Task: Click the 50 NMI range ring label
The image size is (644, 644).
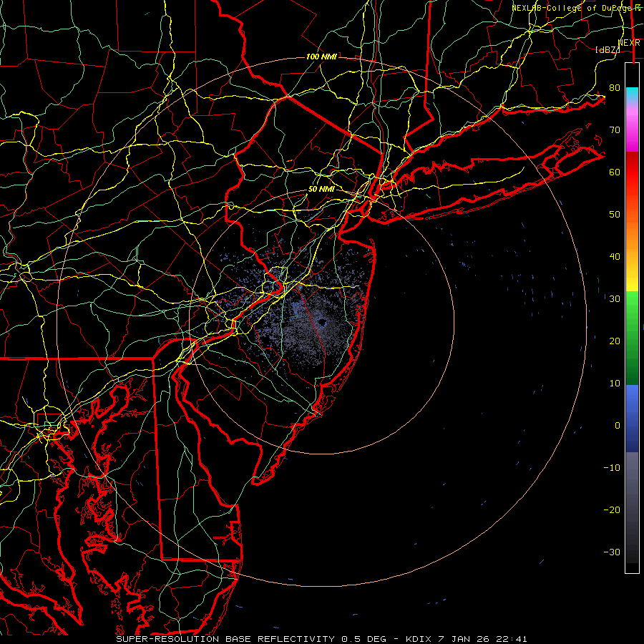Action: pos(321,189)
